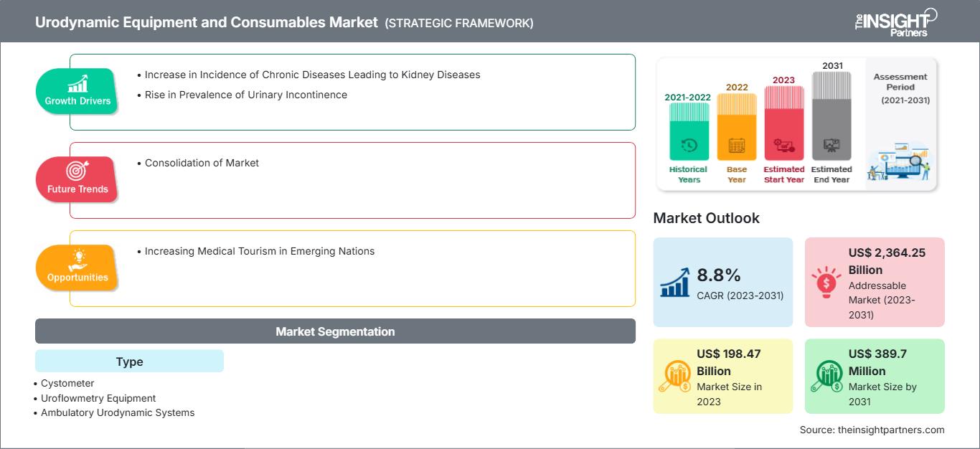The image size is (980, 449).
Task: Expand the Market Segmentation section
Action: point(335,331)
